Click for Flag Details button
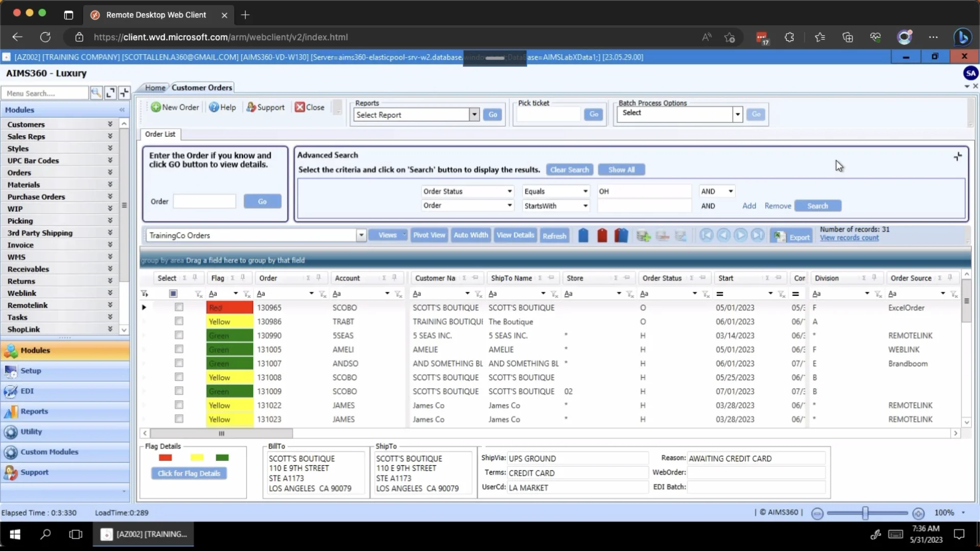 click(x=189, y=473)
